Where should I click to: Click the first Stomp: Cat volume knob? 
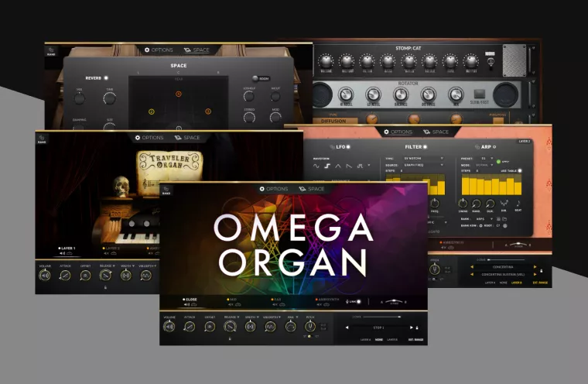pos(326,61)
